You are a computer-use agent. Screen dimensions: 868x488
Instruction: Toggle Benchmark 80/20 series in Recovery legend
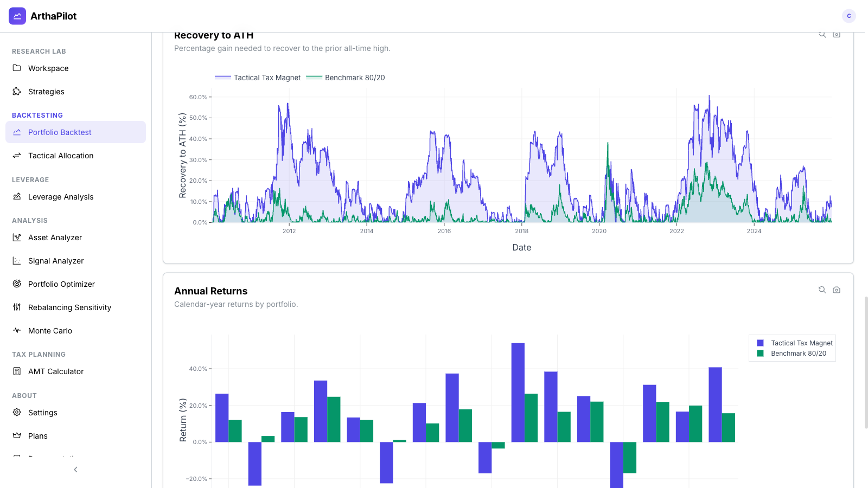(x=346, y=78)
